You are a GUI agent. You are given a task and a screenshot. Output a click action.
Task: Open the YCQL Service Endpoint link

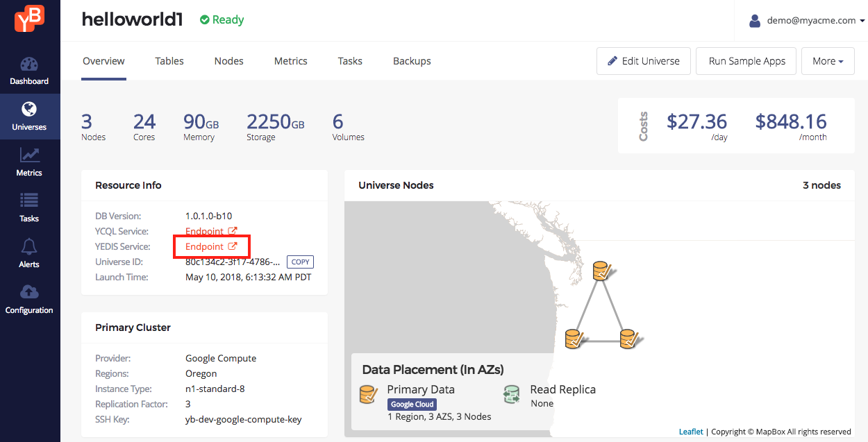(211, 231)
